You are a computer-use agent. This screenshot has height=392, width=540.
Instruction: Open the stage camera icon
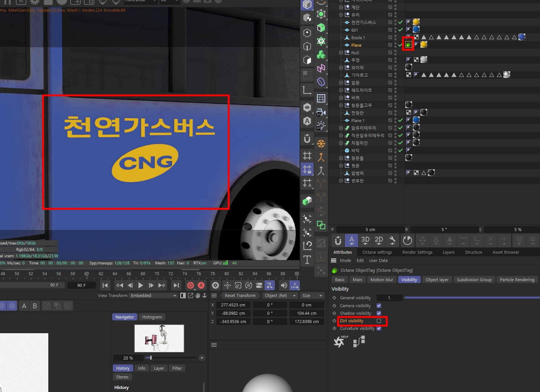click(321, 112)
